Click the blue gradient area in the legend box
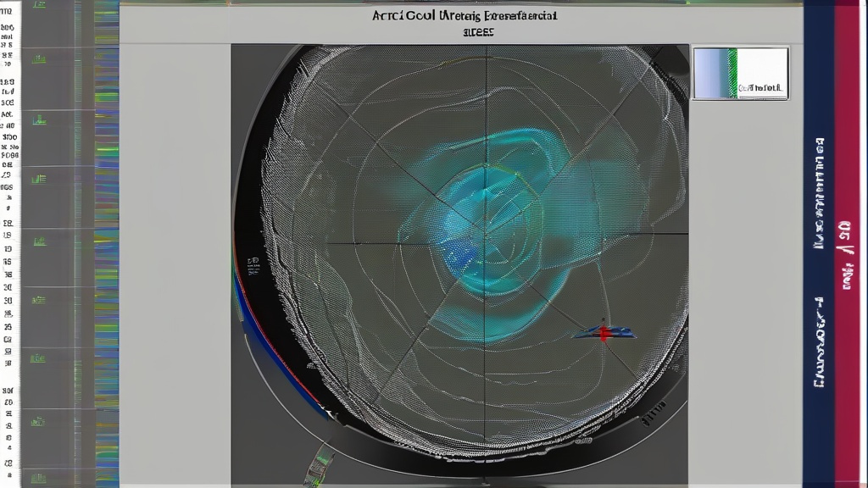This screenshot has height=488, width=868. click(710, 73)
